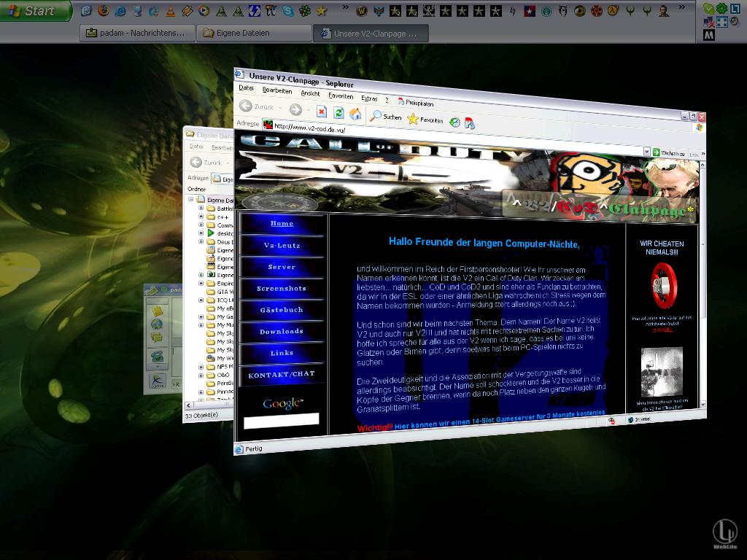Expand the Deus folder in Explorer tree
The image size is (747, 560).
pyautogui.click(x=201, y=241)
